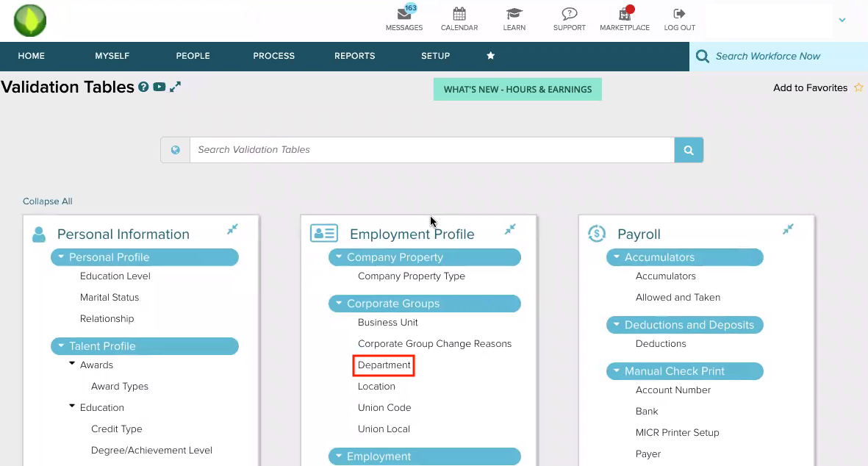Open the Calendar icon

click(459, 14)
